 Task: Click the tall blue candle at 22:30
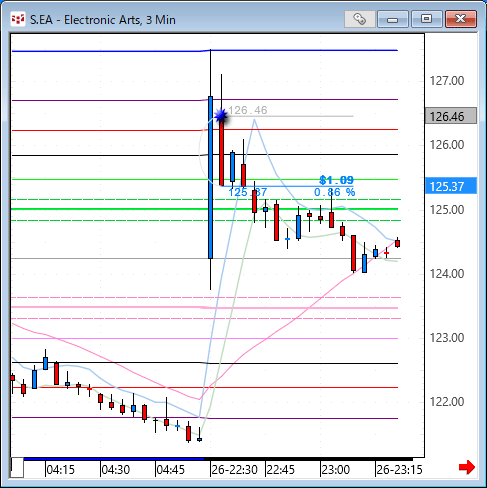point(210,177)
